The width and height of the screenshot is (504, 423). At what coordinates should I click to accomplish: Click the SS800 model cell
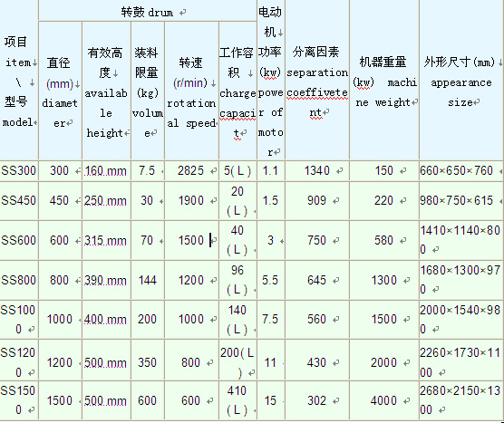point(19,280)
